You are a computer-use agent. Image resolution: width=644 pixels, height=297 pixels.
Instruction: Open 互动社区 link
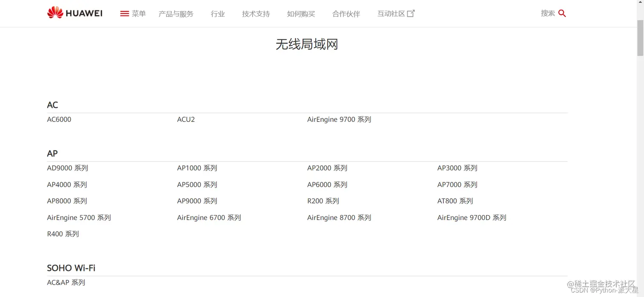(x=391, y=14)
